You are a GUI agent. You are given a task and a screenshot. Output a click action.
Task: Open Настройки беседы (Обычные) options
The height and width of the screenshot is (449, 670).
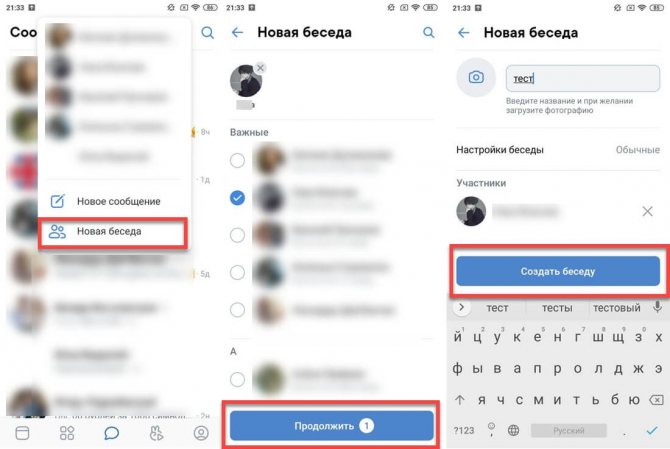[x=558, y=150]
